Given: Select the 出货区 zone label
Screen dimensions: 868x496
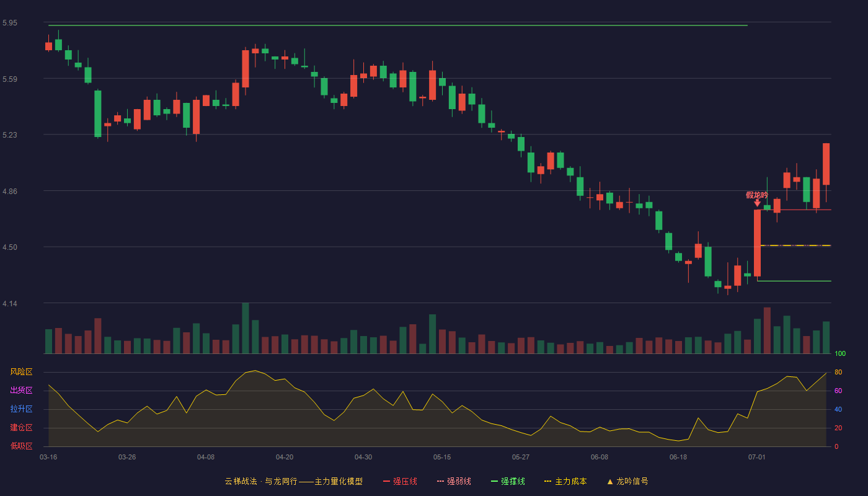Looking at the screenshot, I should click(x=21, y=391).
